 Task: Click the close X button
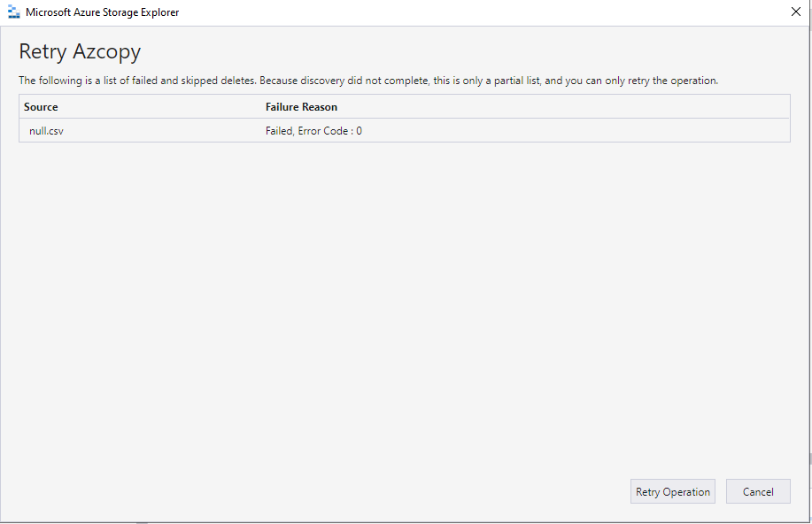[794, 12]
